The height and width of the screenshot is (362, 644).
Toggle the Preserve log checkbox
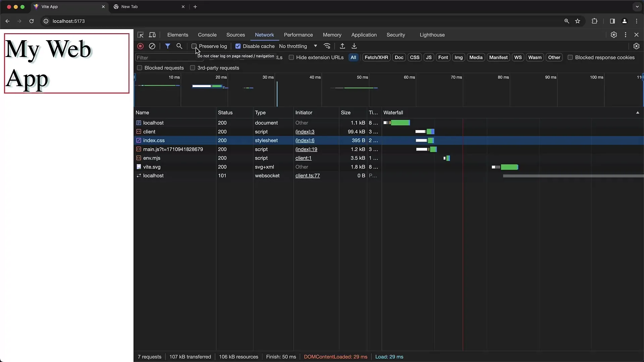click(194, 46)
